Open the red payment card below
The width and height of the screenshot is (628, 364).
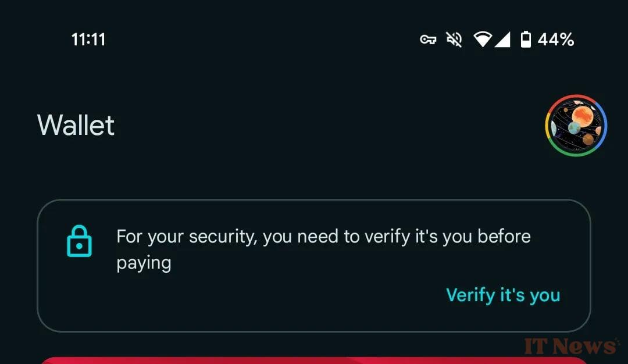[x=314, y=361]
